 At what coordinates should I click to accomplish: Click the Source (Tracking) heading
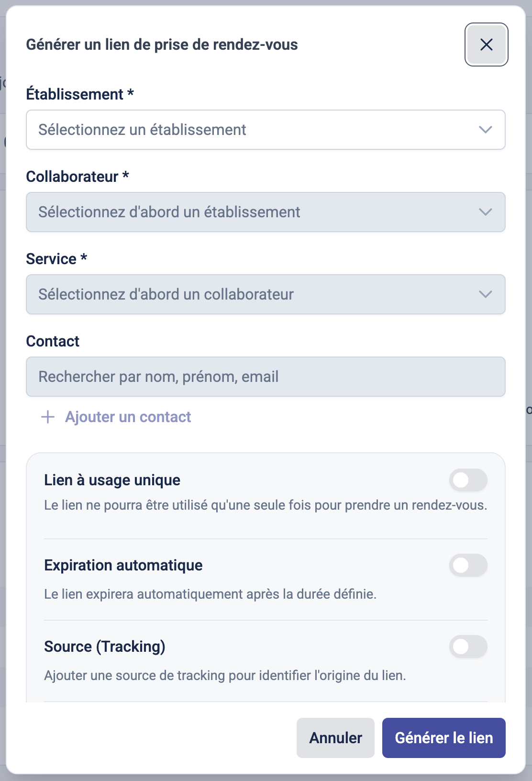(x=104, y=647)
